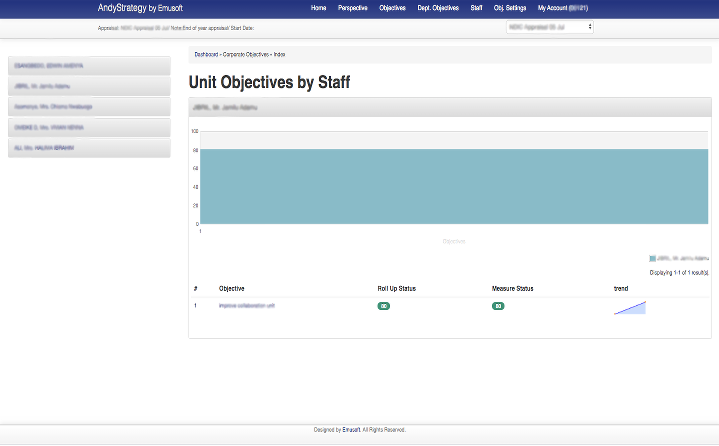This screenshot has height=446, width=719.
Task: Click the Objective column header
Action: (x=232, y=288)
